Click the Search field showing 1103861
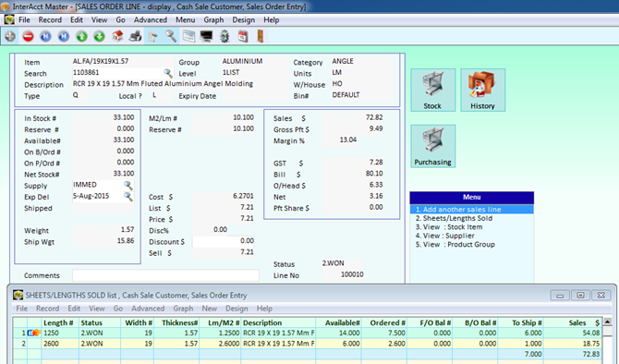 tap(117, 73)
